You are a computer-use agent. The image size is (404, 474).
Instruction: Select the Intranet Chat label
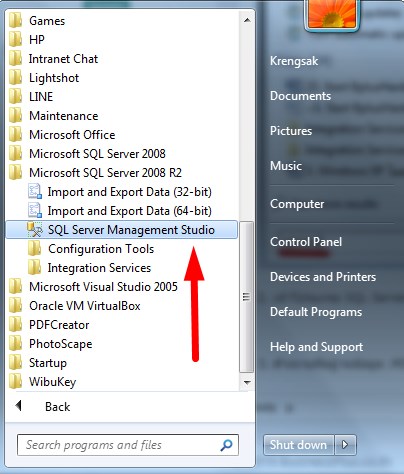63,59
